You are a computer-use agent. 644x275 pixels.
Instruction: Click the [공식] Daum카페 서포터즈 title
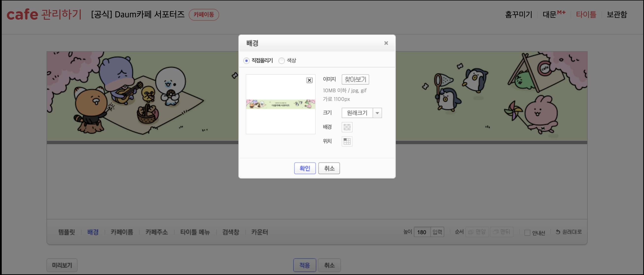click(138, 15)
